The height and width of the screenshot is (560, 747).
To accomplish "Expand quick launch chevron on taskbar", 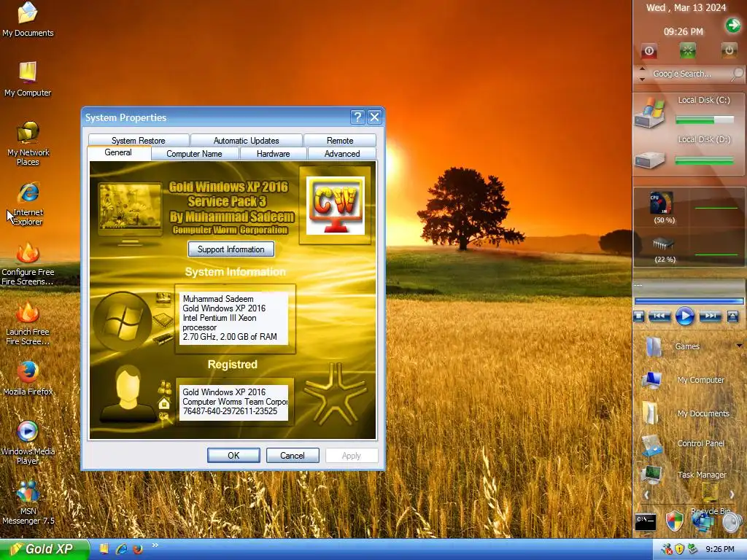I will (155, 545).
